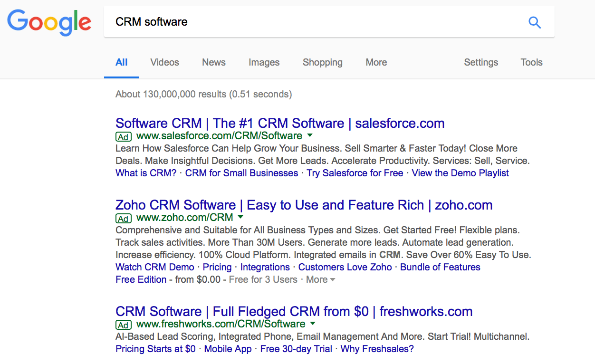
Task: Open the Zoho CRM Software ad title
Action: [304, 205]
